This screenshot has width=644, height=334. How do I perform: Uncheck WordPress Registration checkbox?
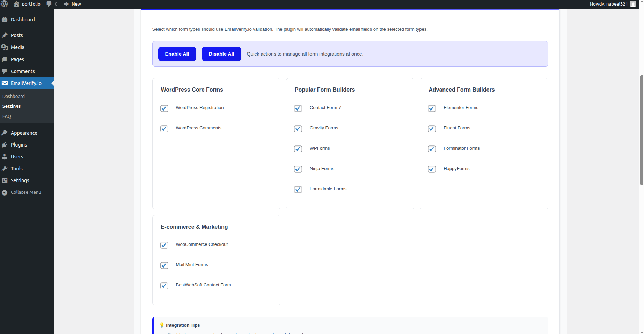[164, 108]
